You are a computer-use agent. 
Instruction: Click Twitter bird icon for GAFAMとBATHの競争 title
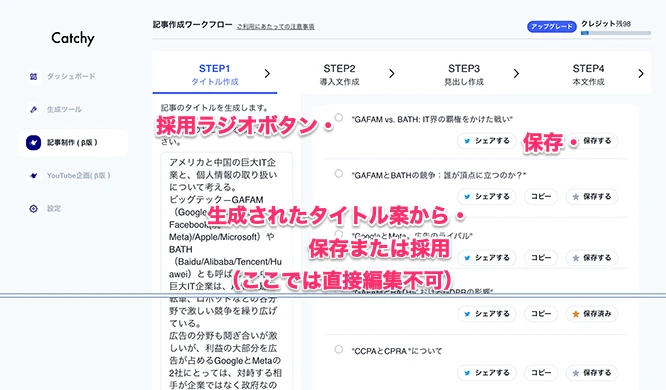(x=467, y=197)
